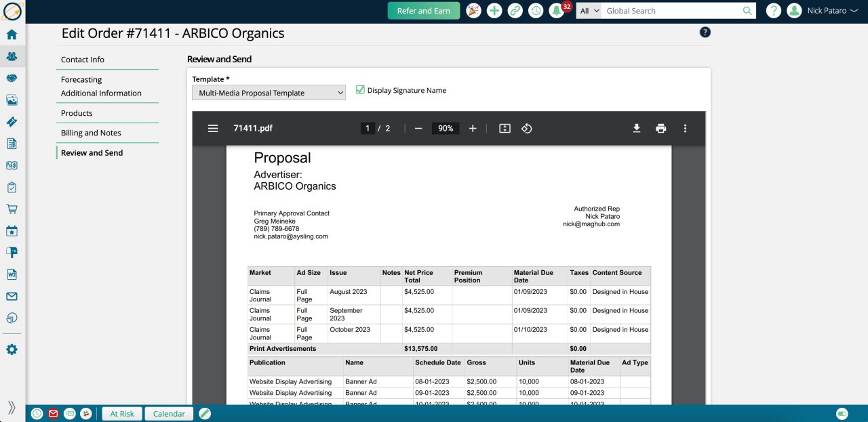
Task: Print the proposal PDF
Action: (660, 128)
